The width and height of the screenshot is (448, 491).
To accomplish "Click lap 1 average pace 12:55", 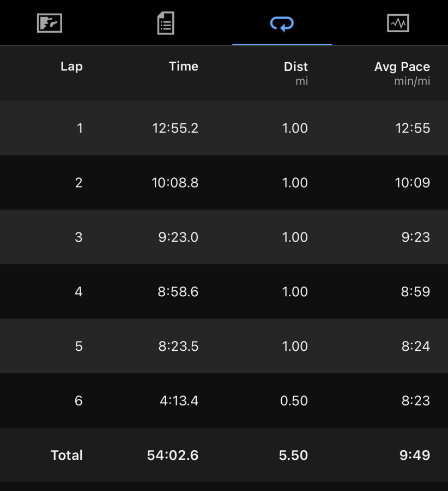I will coord(413,128).
